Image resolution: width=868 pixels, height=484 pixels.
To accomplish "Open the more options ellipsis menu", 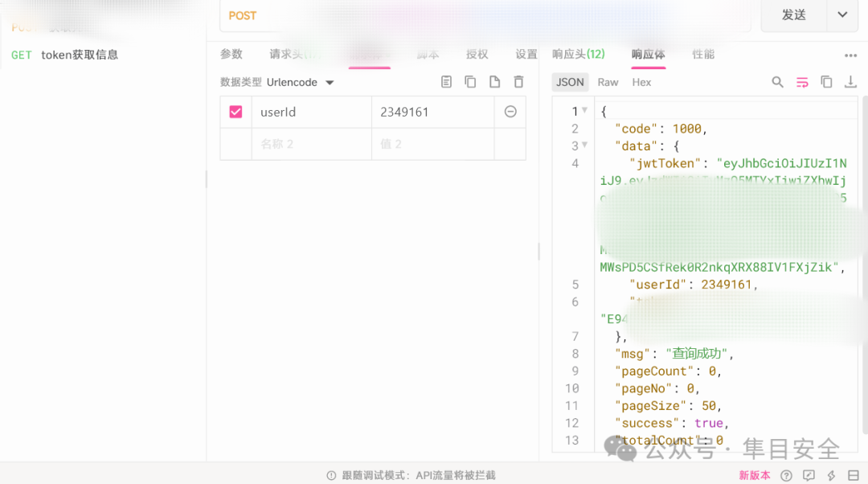I will click(850, 55).
